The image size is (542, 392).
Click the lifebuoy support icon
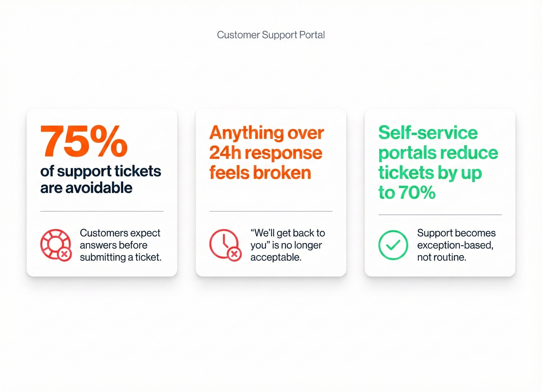tap(54, 244)
